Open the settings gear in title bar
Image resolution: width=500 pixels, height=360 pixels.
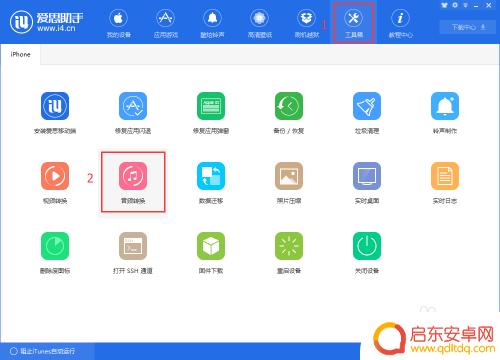(x=455, y=5)
